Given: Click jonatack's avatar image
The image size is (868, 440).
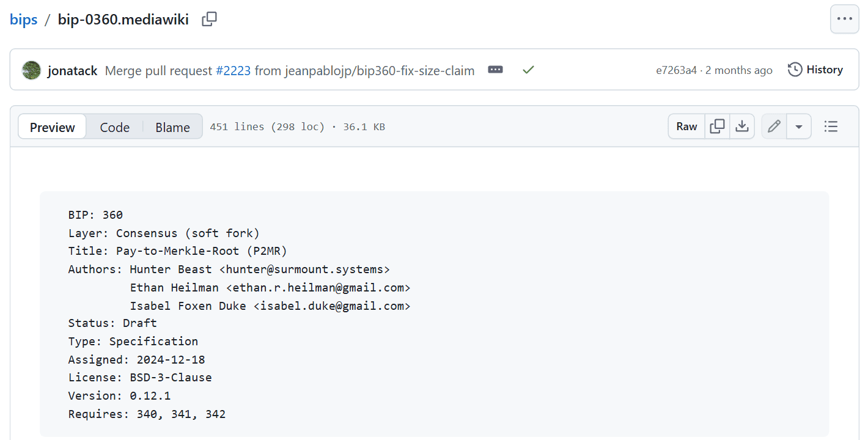Looking at the screenshot, I should point(31,70).
